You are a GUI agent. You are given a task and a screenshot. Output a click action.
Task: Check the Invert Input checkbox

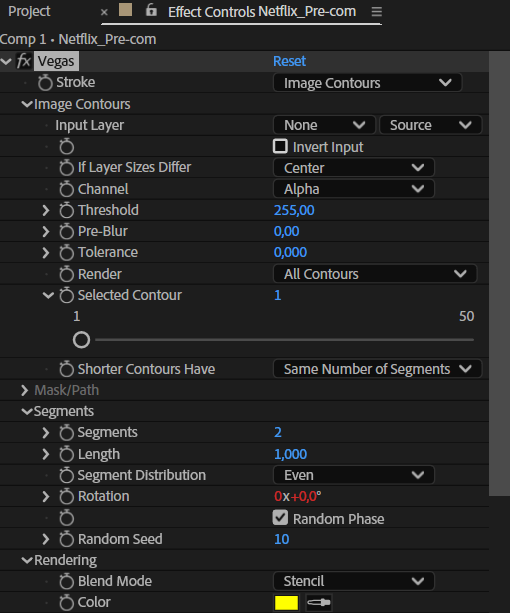280,147
